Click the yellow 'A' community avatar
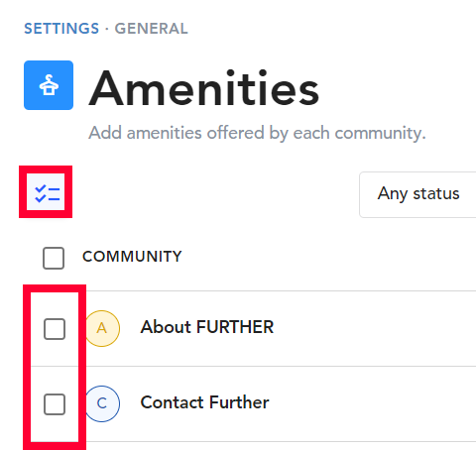 tap(102, 328)
